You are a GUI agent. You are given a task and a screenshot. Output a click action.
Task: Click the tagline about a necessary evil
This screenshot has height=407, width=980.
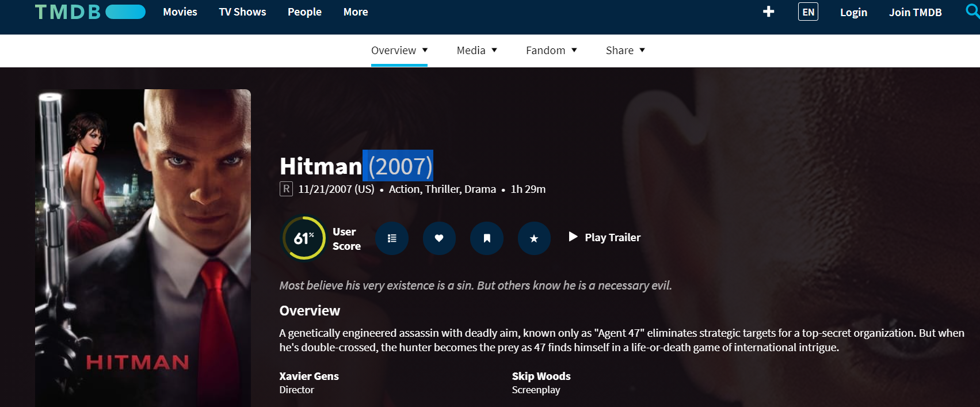[x=476, y=286]
